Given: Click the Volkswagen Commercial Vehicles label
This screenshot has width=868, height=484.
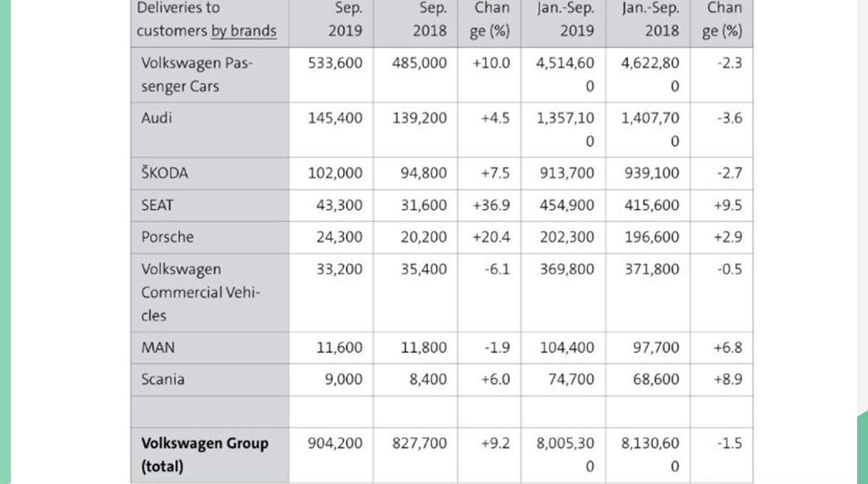Looking at the screenshot, I should 200,292.
